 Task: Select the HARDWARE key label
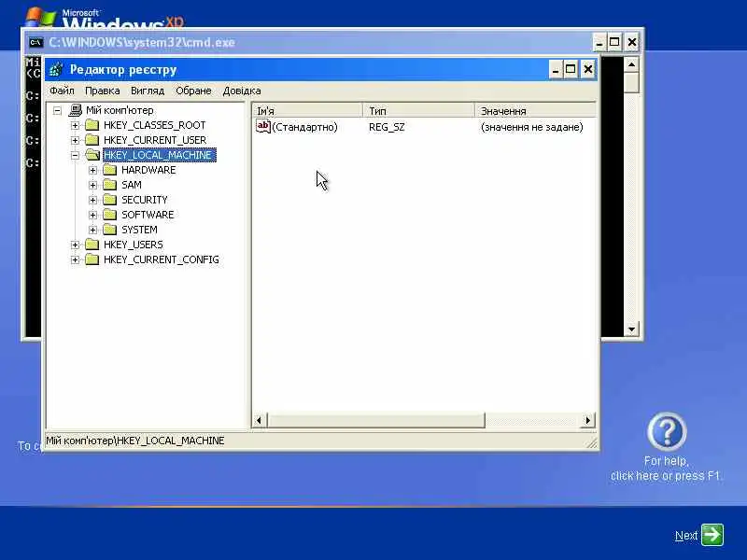(x=148, y=170)
